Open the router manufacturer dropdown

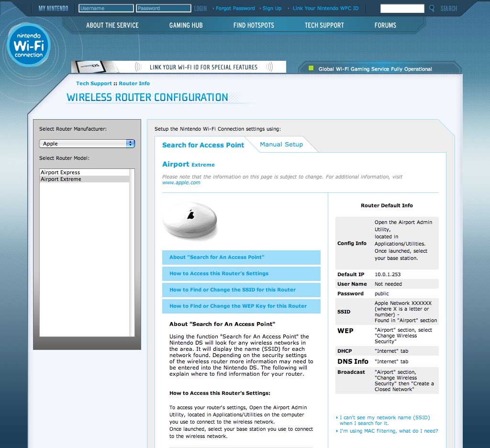click(x=87, y=144)
